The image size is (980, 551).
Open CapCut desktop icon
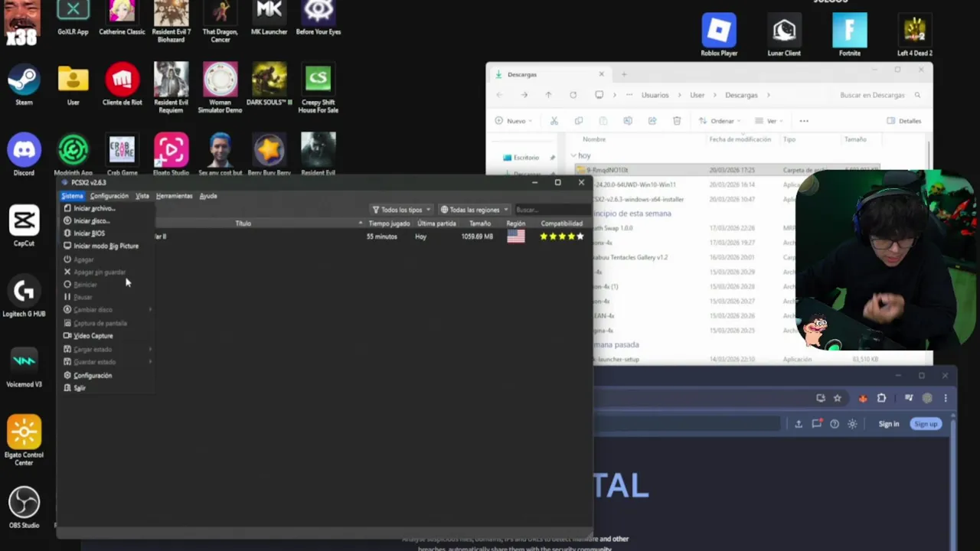coord(24,226)
